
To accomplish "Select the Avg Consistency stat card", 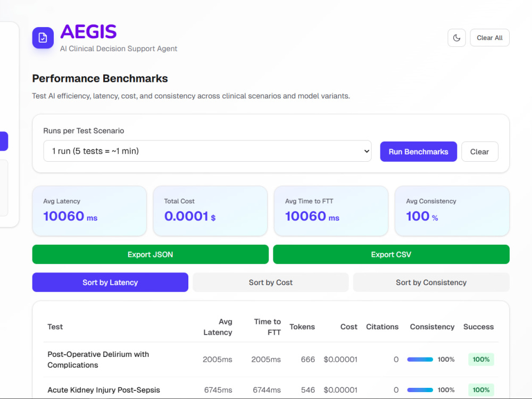I will (x=452, y=211).
